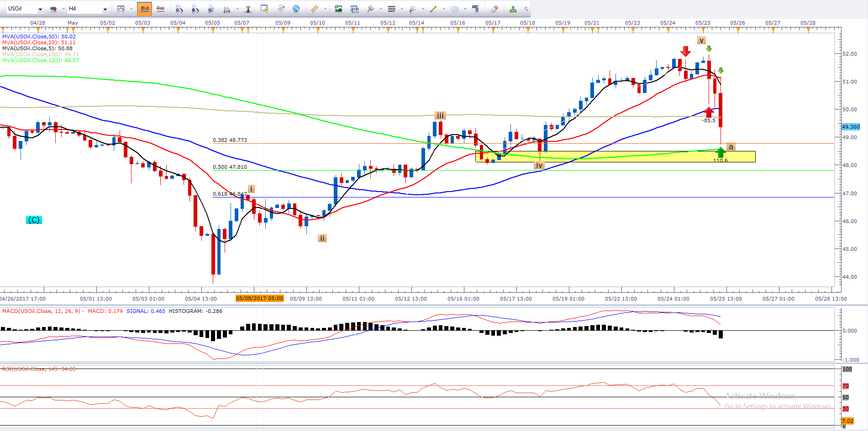Click the ABC text label tool
This screenshot has width=868, height=431.
click(475, 9)
